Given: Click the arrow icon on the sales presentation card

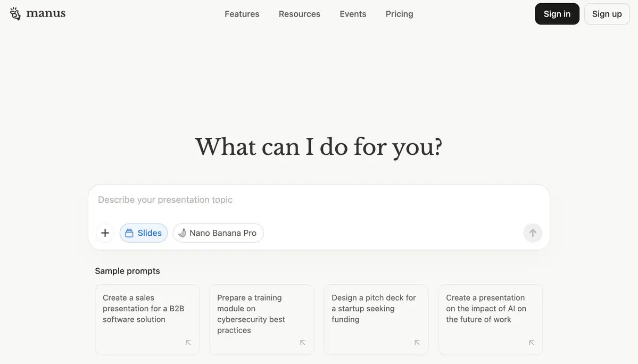Looking at the screenshot, I should [x=188, y=343].
